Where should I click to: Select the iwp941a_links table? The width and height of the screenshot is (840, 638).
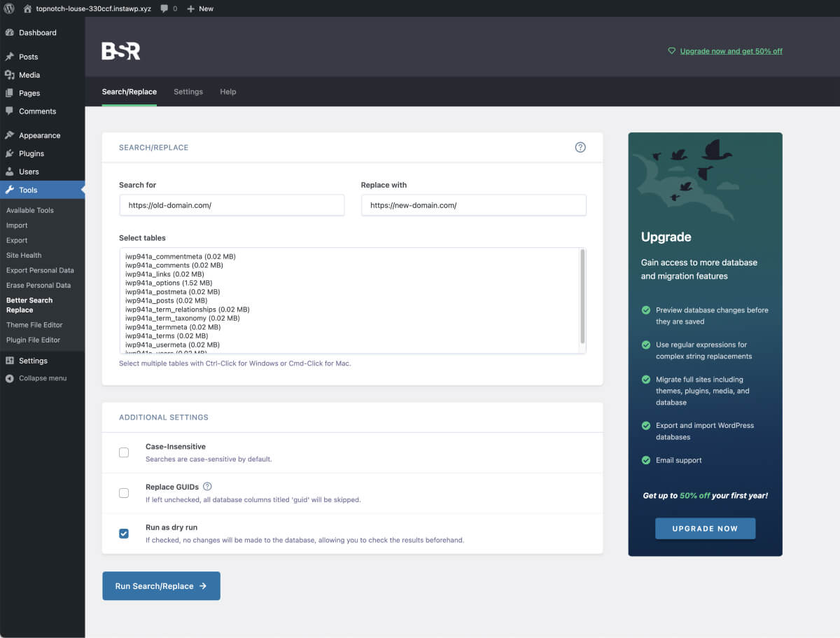click(164, 275)
